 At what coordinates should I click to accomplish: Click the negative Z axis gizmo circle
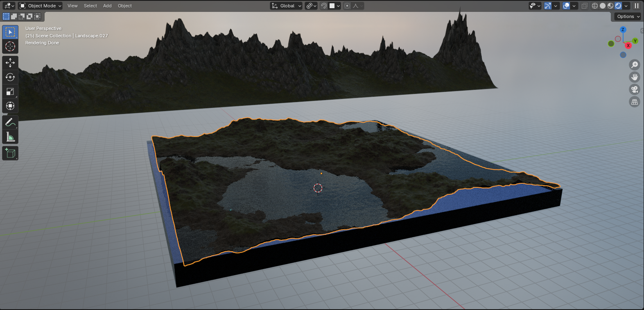coord(623,55)
